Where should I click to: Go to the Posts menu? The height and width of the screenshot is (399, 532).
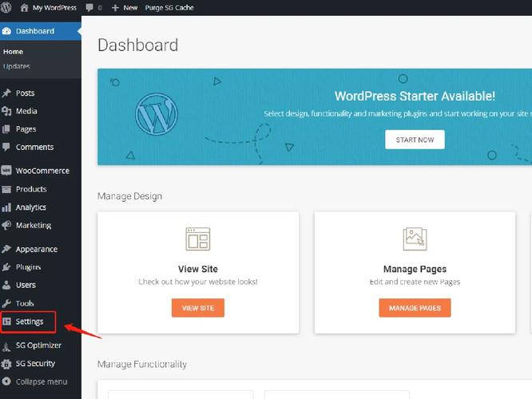[25, 93]
